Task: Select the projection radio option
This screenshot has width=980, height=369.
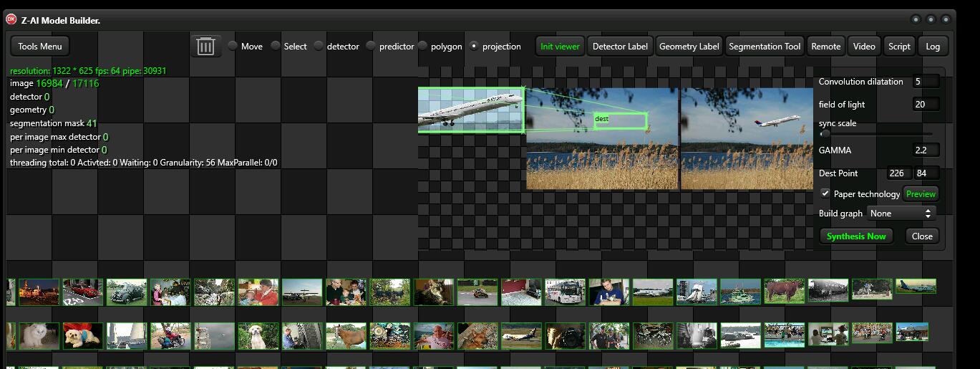Action: pos(474,46)
